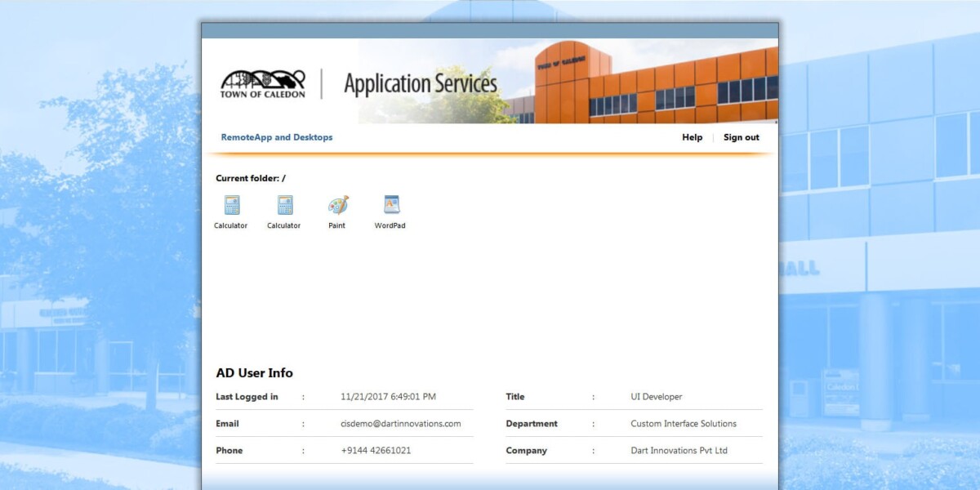Click the Last Logged in timestamp value
The image size is (980, 490).
(x=388, y=397)
